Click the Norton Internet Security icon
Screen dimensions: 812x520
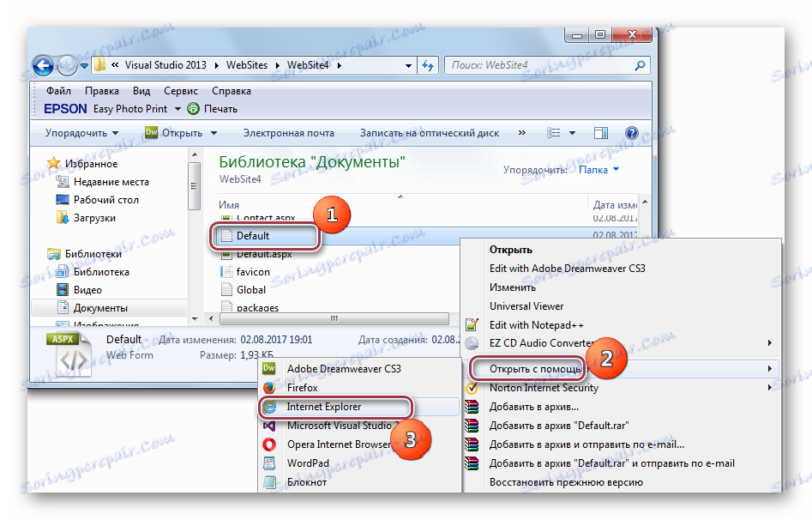coord(471,387)
